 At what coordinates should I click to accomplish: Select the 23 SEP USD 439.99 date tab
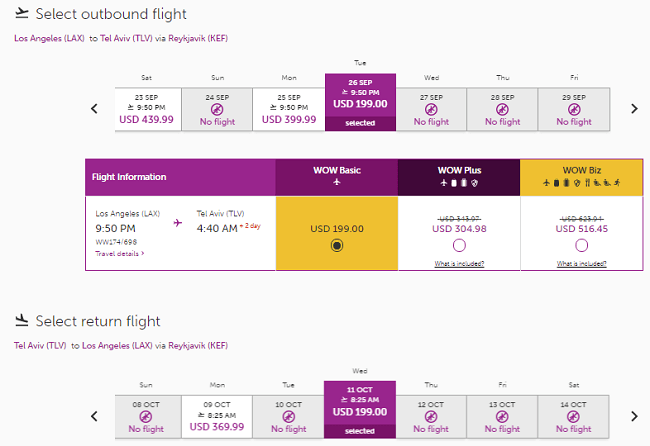pyautogui.click(x=148, y=109)
